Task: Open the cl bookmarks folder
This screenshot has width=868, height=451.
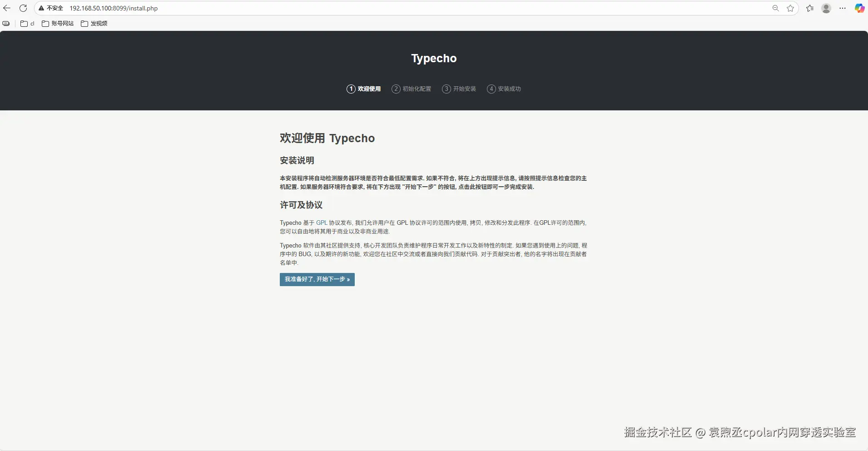Action: click(x=27, y=24)
